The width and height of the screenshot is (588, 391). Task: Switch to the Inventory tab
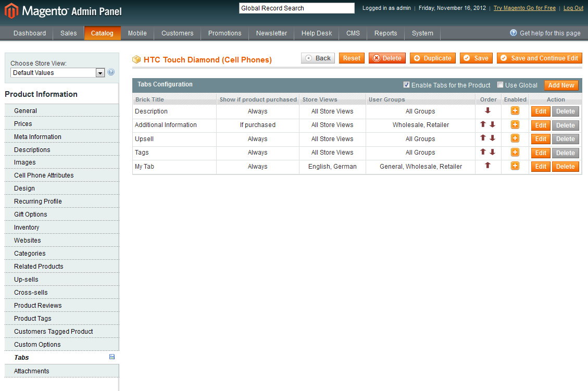click(x=27, y=228)
